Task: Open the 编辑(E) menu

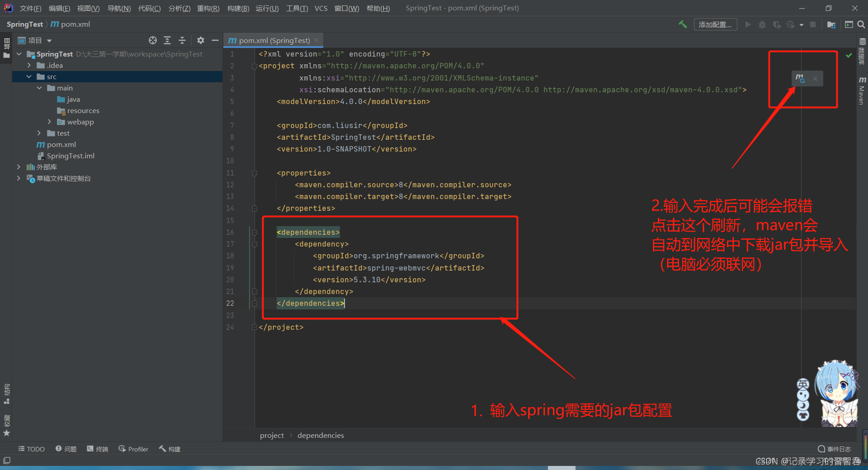Action: 59,8
